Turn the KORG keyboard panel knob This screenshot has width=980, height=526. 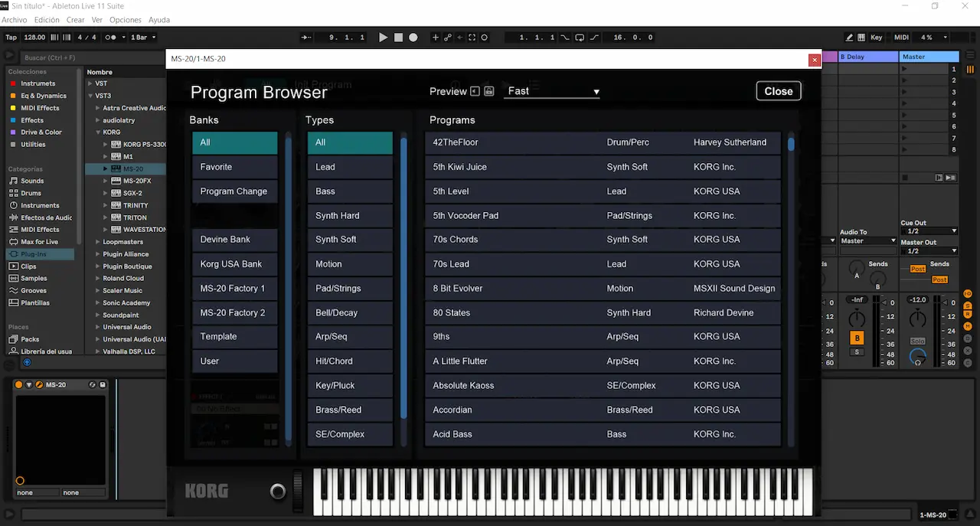point(278,492)
